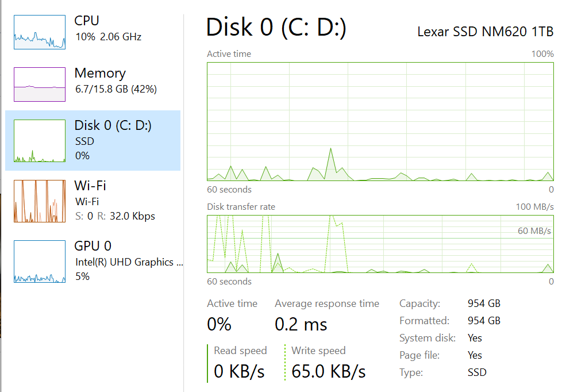Image resolution: width=566 pixels, height=392 pixels.
Task: Select the GPU 0 mini graph thumbnail
Action: point(40,262)
